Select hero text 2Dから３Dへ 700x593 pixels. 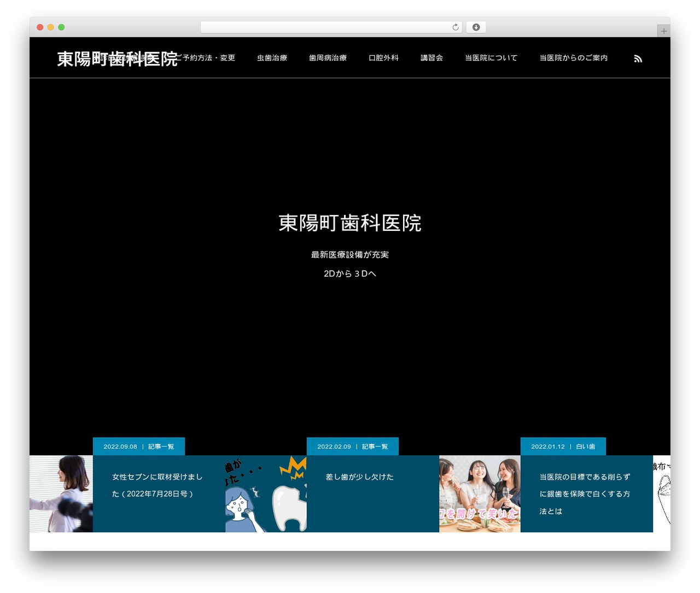point(350,274)
